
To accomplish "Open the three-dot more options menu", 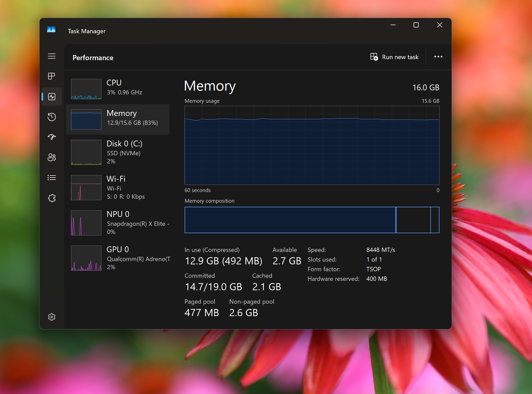I will [438, 57].
